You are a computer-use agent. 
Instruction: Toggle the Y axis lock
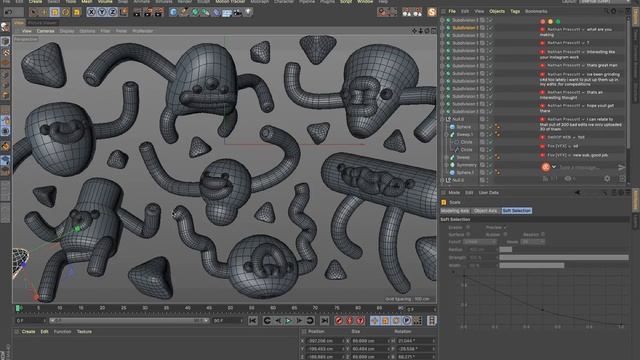point(102,12)
